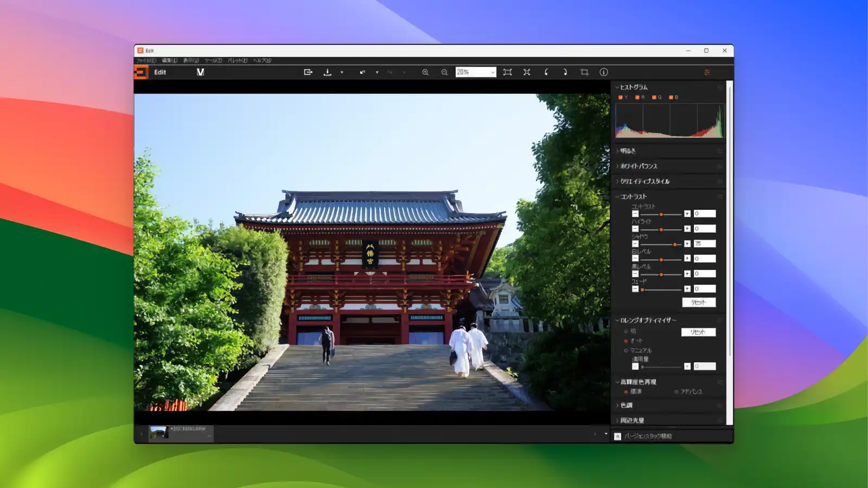
Task: Disable the R channel in the histogram
Action: 636,97
